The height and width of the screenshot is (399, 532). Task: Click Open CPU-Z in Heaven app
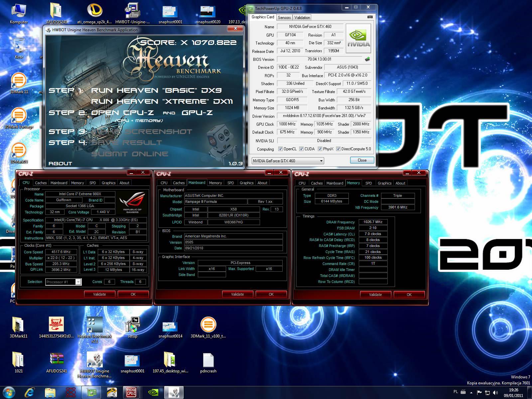(122, 113)
